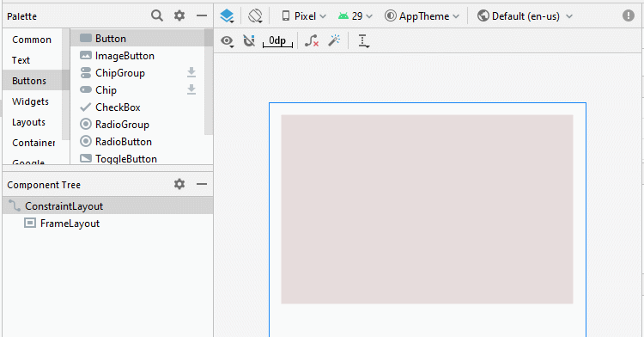Click the orientation for preview icon

tap(255, 16)
